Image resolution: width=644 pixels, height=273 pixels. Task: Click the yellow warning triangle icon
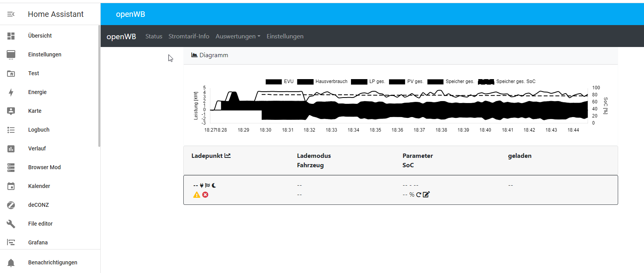click(197, 195)
